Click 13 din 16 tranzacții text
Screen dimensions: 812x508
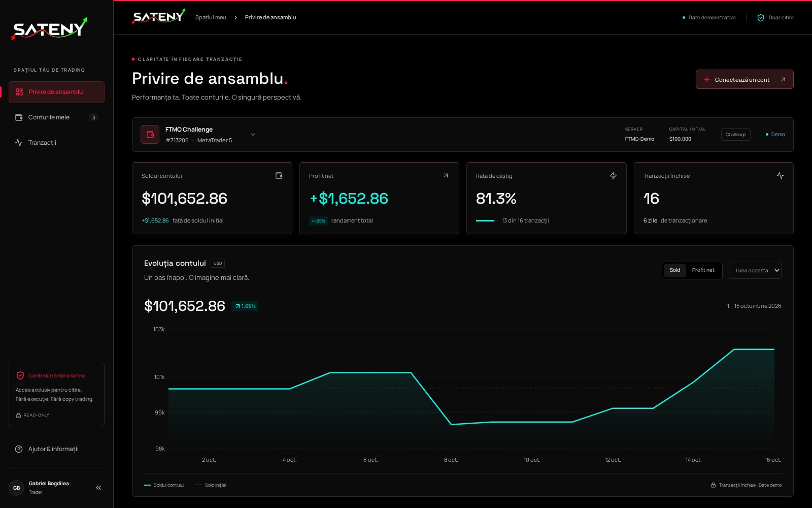[x=525, y=220]
